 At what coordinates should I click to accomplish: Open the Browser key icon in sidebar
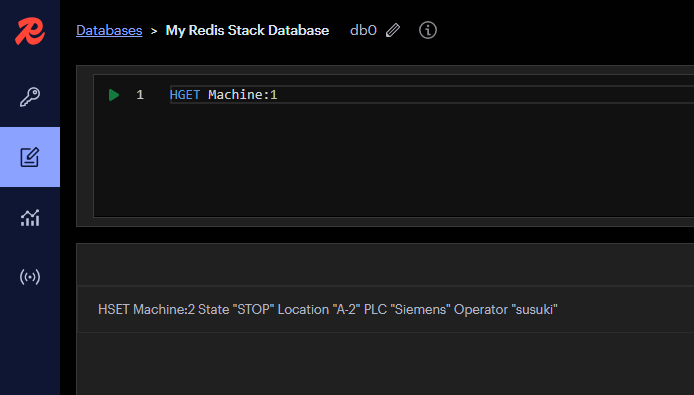coord(30,97)
